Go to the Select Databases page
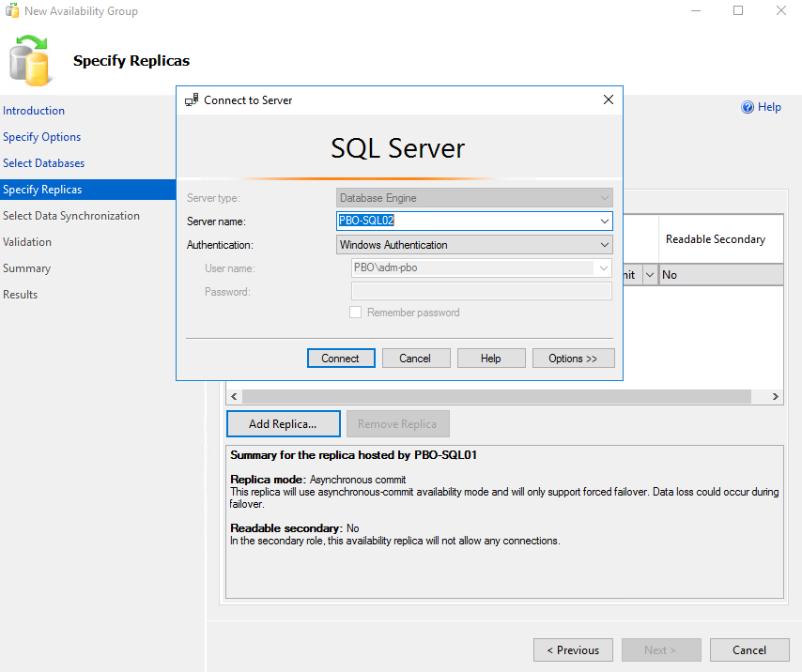 point(44,163)
